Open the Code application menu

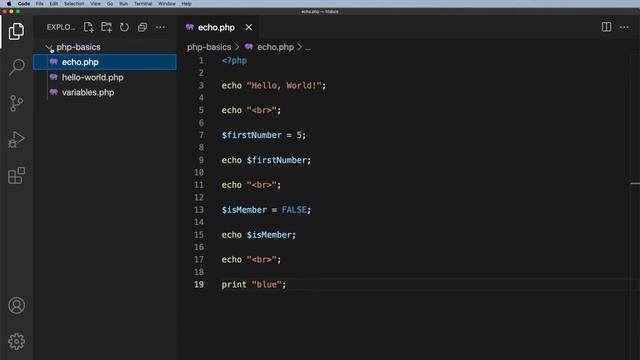tap(24, 4)
